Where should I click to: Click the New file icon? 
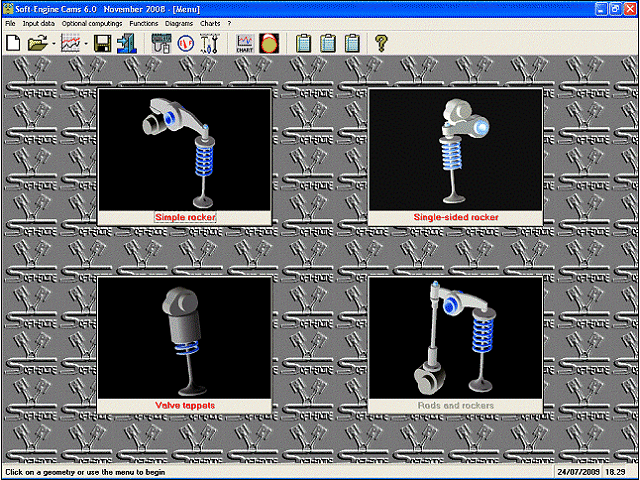13,43
